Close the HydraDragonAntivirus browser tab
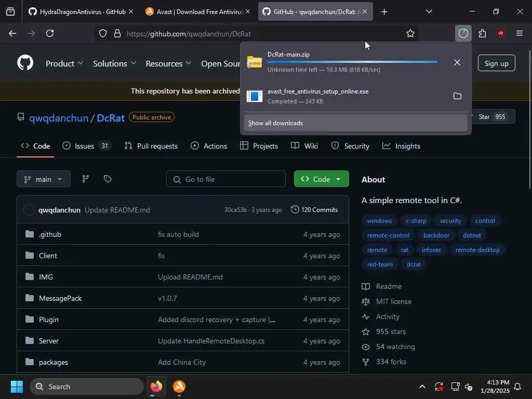 point(130,12)
